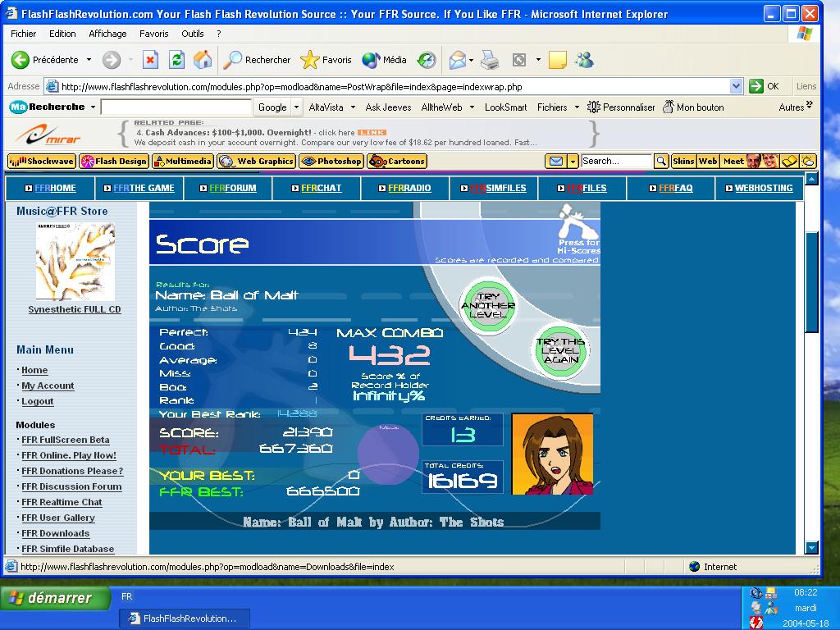Open the Favoris menu

[153, 34]
